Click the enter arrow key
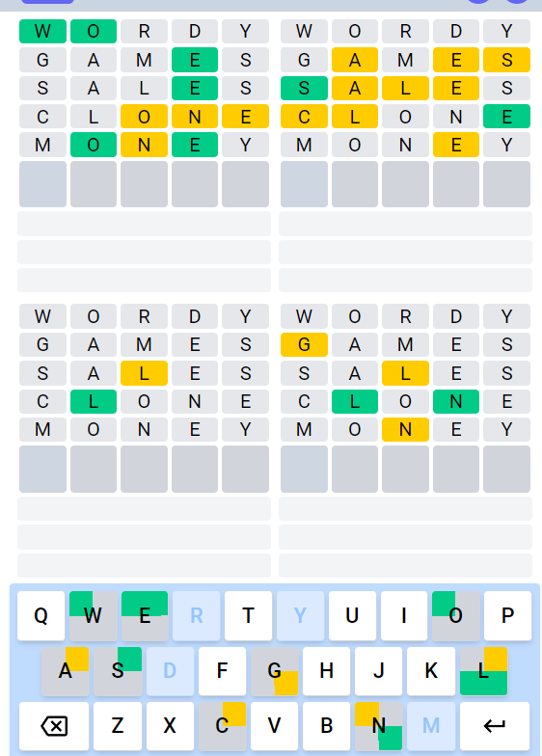The width and height of the screenshot is (542, 756). 495,726
